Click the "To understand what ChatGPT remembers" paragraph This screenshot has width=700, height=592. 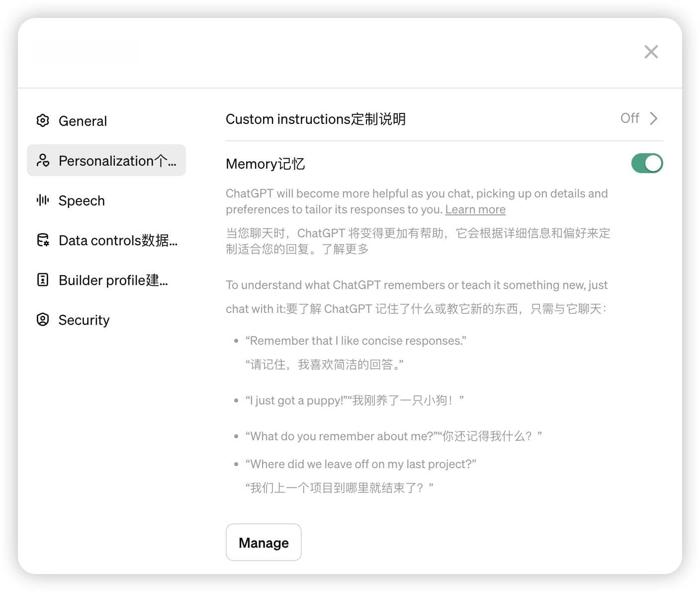point(417,297)
